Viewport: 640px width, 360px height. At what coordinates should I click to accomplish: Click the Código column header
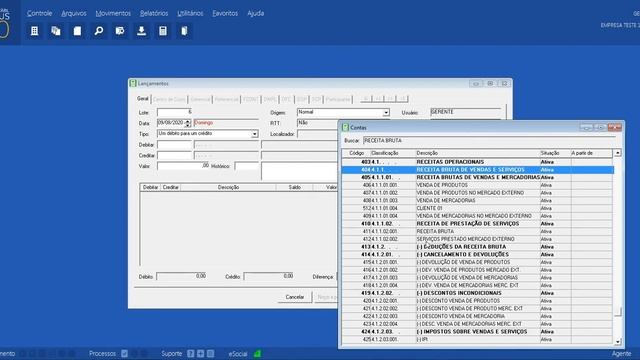(356, 153)
